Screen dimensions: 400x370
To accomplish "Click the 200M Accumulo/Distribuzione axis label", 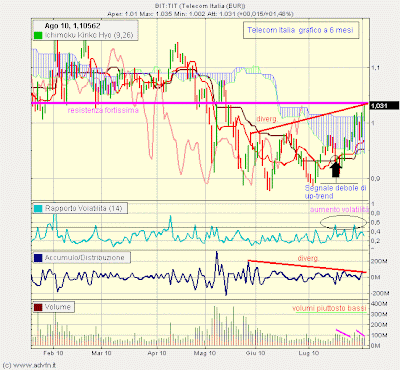I will coord(379,262).
